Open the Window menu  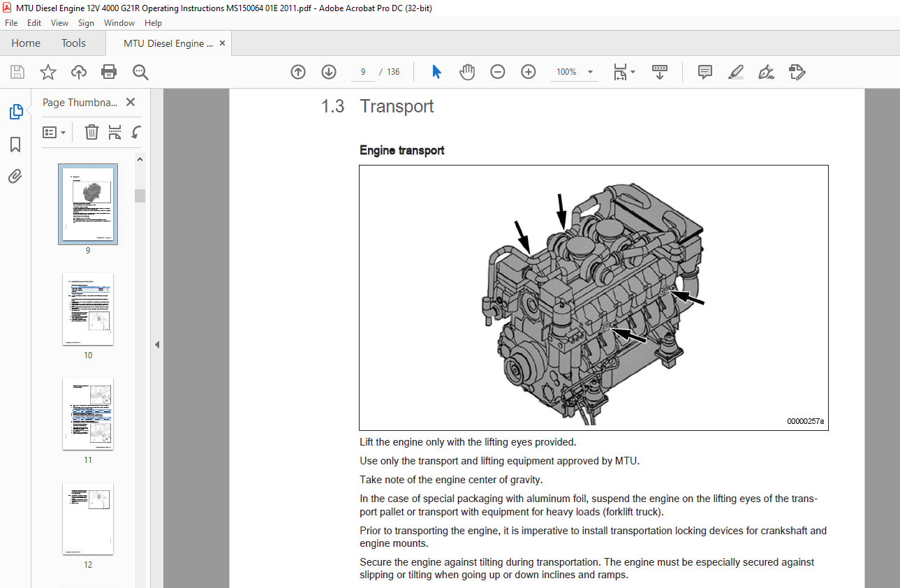click(119, 23)
